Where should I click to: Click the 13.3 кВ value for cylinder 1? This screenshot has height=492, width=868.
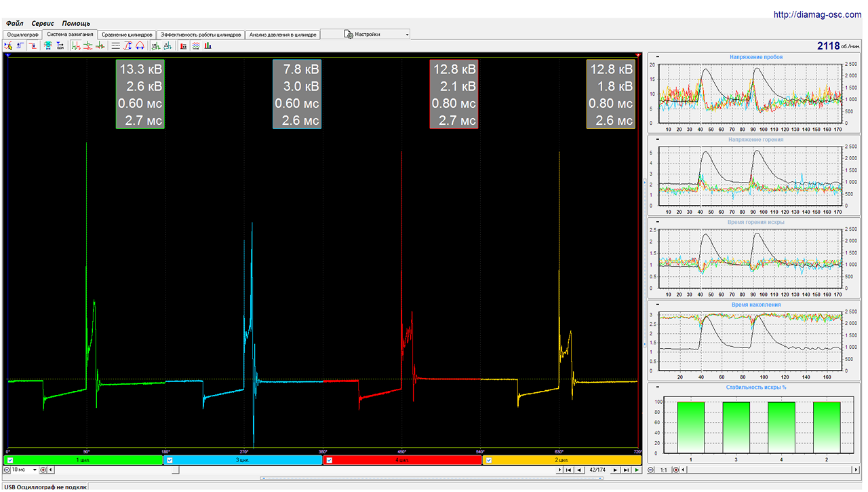(x=140, y=69)
